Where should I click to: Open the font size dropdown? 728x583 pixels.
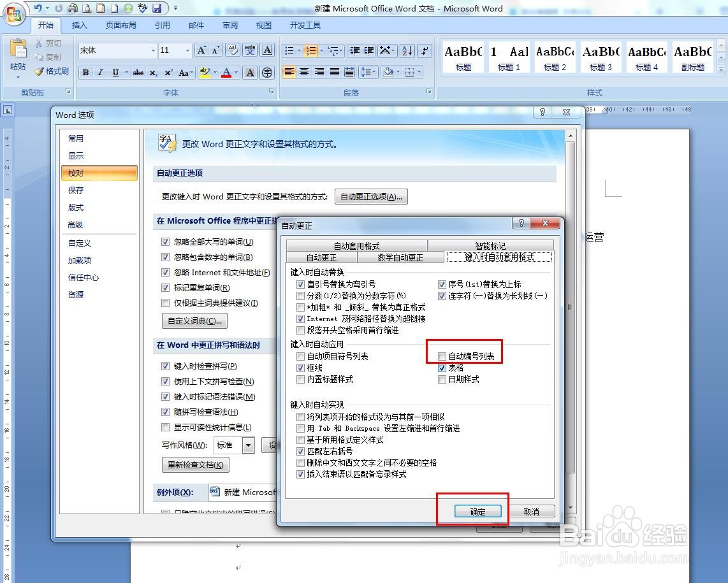[x=187, y=50]
